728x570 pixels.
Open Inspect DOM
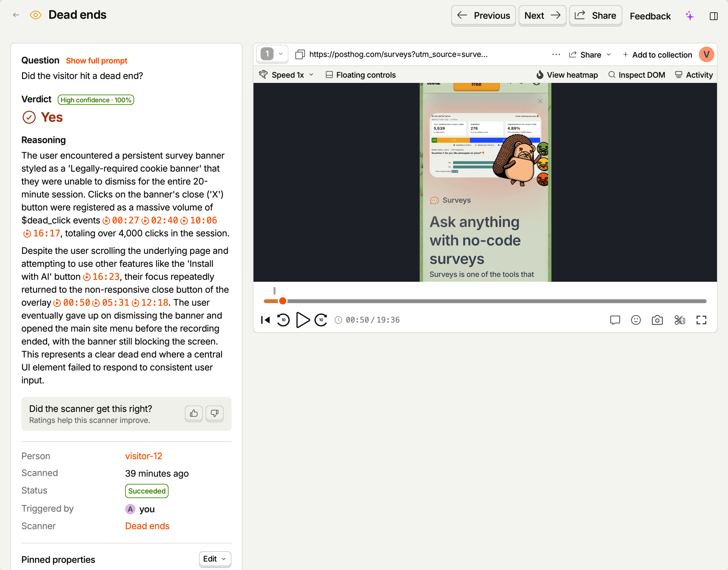[x=637, y=75]
